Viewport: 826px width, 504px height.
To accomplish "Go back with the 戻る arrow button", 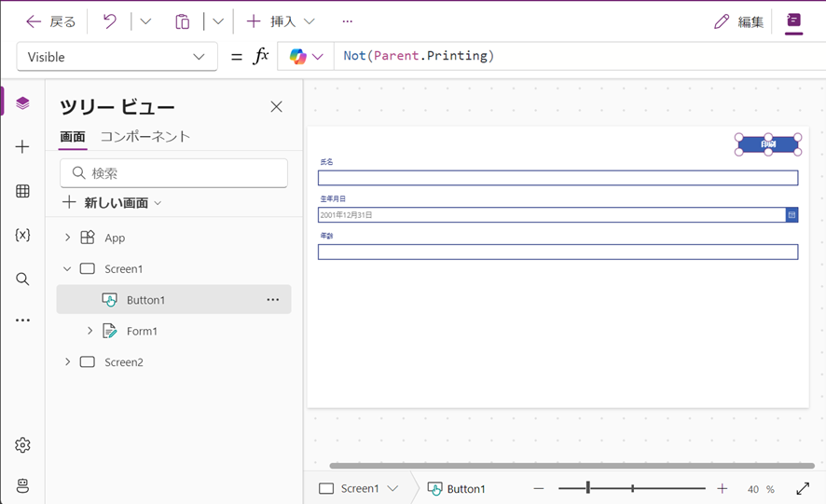I will coord(50,21).
